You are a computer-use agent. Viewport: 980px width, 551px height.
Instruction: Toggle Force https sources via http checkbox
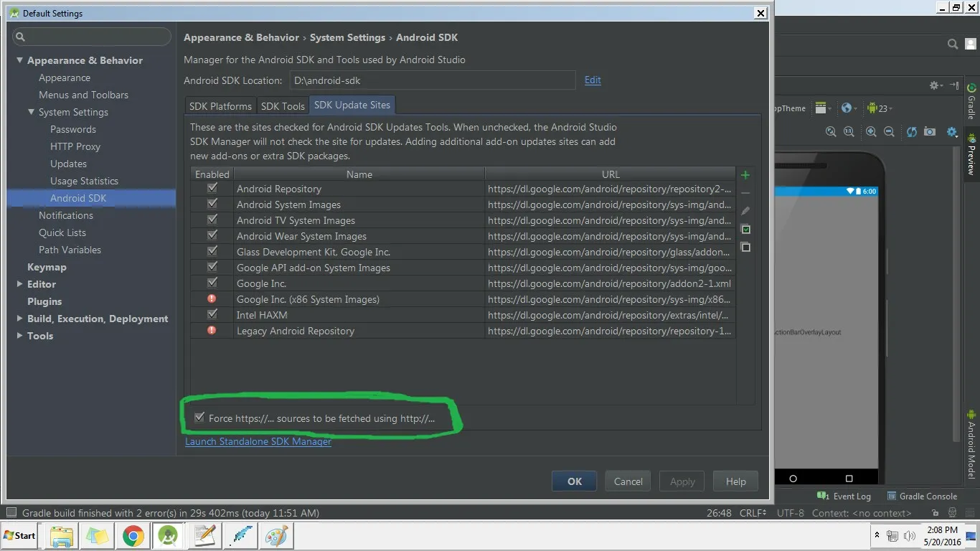[199, 418]
